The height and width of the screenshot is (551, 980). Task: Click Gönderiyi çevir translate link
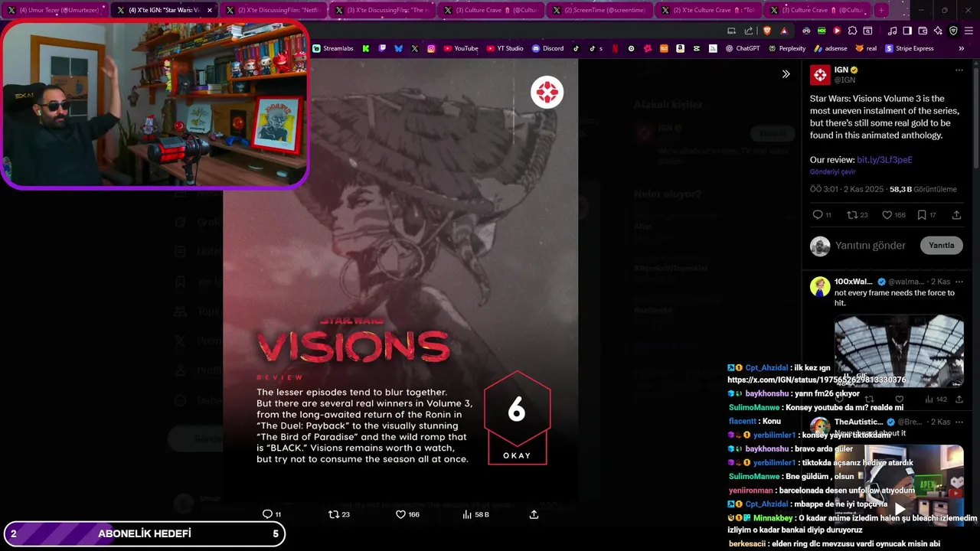tap(832, 172)
